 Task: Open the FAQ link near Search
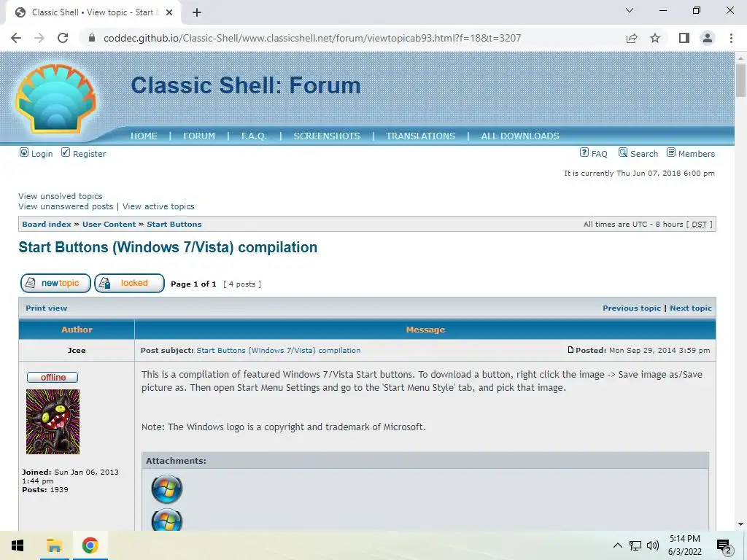click(x=594, y=153)
